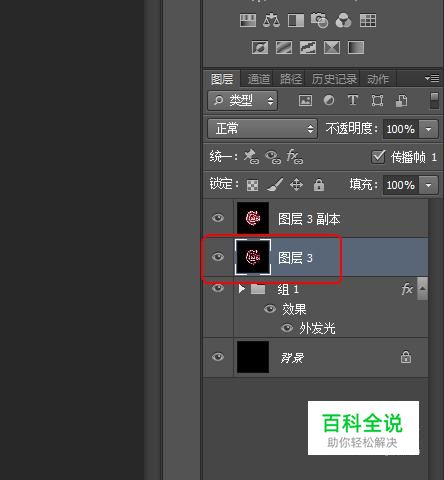This screenshot has width=444, height=480.
Task: Add a Color Balance adjustment
Action: (271, 20)
